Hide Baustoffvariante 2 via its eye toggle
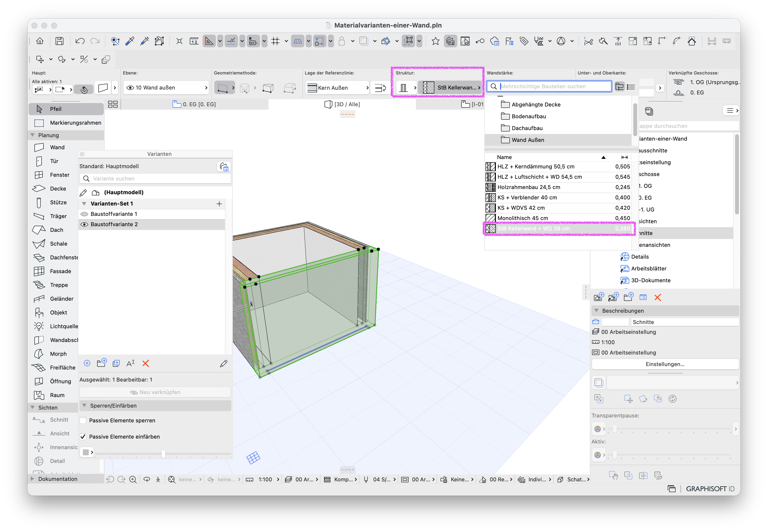Image resolution: width=768 pixels, height=532 pixels. tap(84, 224)
